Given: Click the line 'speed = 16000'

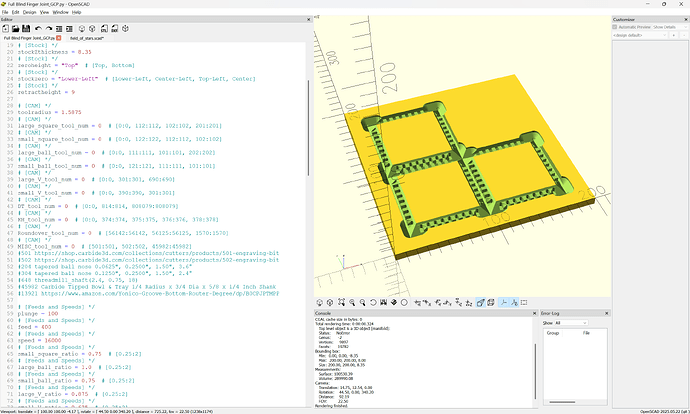Looking at the screenshot, I should (39, 341).
